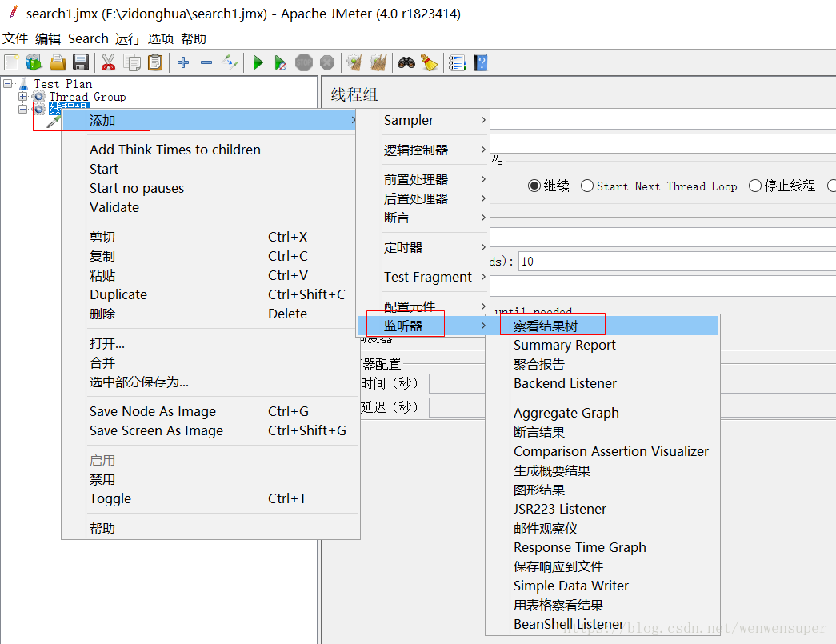Select Test Plan tree item
The image size is (836, 644).
point(63,84)
